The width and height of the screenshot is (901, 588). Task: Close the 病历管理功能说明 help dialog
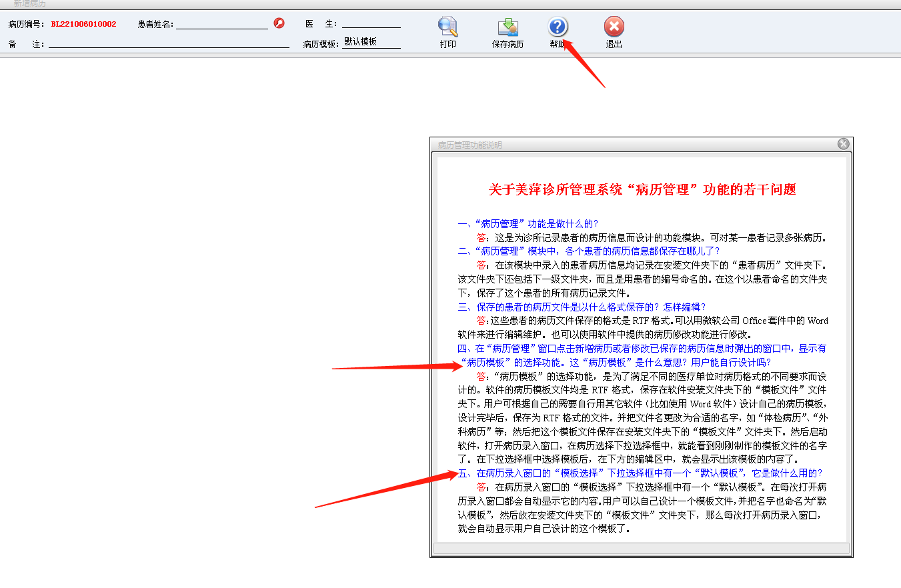pos(843,144)
